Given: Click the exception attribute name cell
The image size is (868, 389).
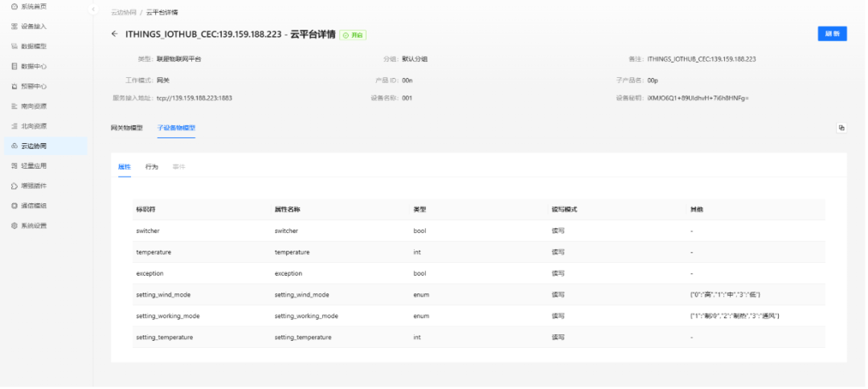Looking at the screenshot, I should pyautogui.click(x=289, y=273).
